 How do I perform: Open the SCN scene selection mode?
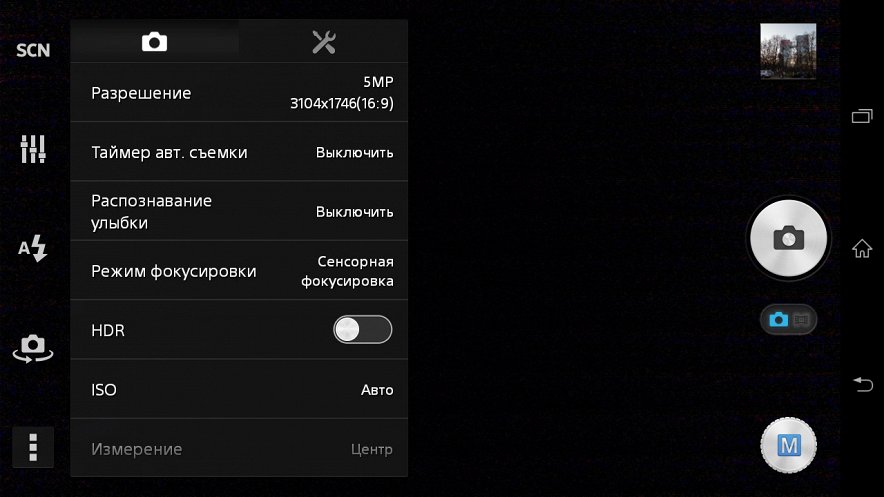pos(33,50)
